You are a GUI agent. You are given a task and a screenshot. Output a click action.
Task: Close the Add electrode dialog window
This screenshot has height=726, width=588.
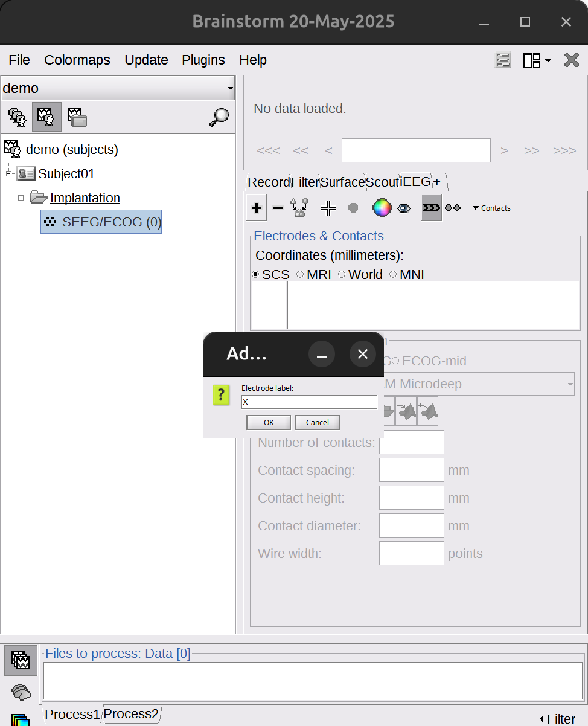point(362,354)
